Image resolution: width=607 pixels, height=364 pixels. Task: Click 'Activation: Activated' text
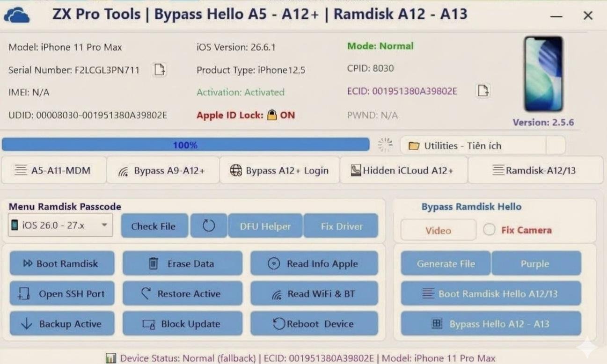tap(241, 92)
